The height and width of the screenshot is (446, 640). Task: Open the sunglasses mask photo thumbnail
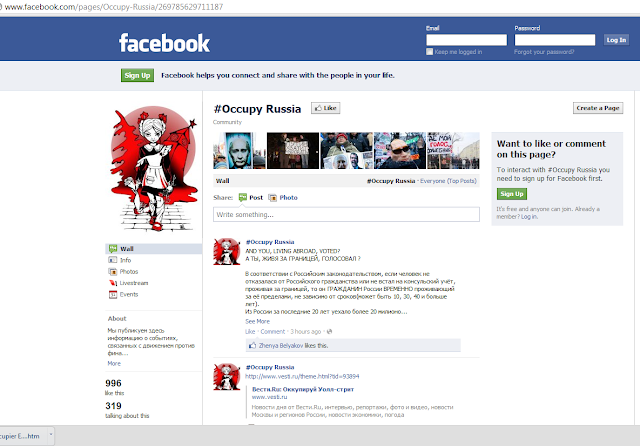(400, 151)
